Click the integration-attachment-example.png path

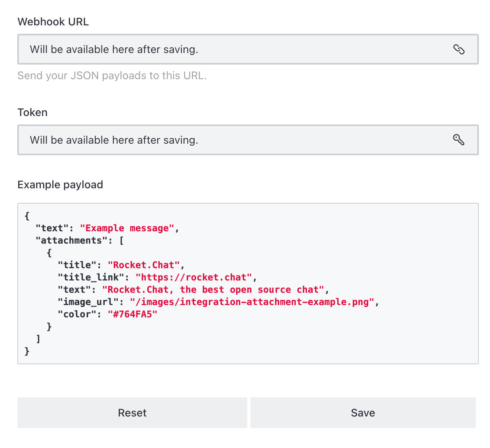point(252,302)
